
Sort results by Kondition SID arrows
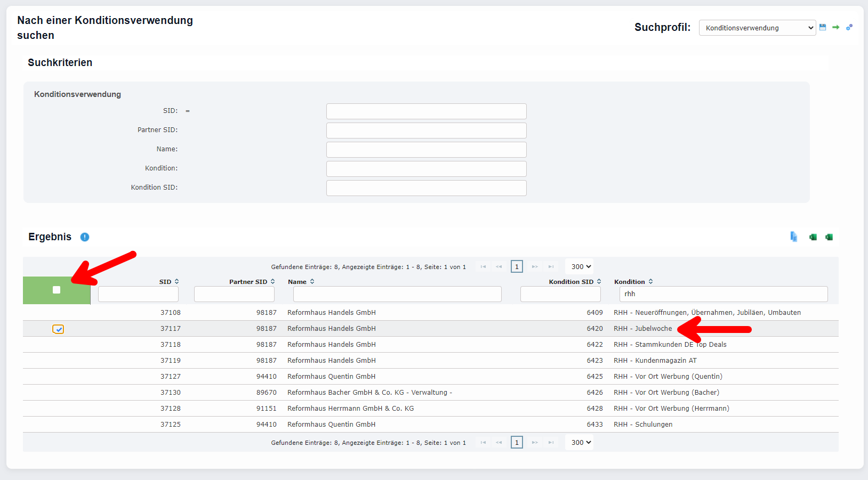[x=599, y=282]
